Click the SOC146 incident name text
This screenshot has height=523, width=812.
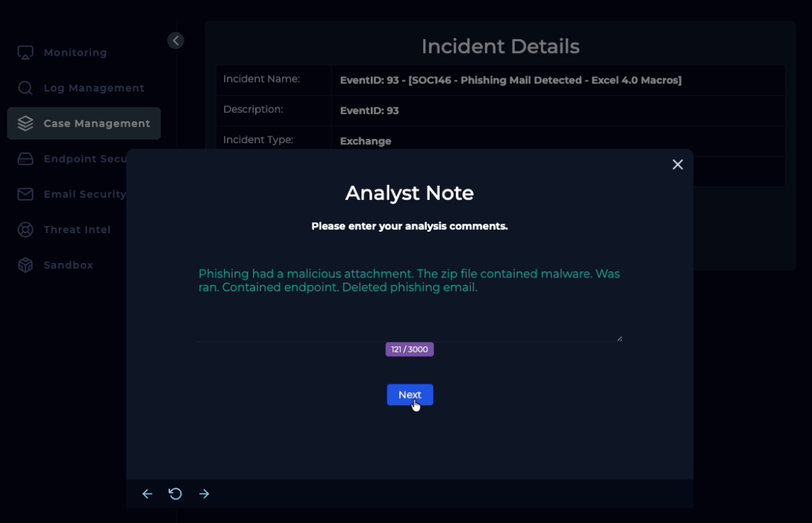click(510, 80)
